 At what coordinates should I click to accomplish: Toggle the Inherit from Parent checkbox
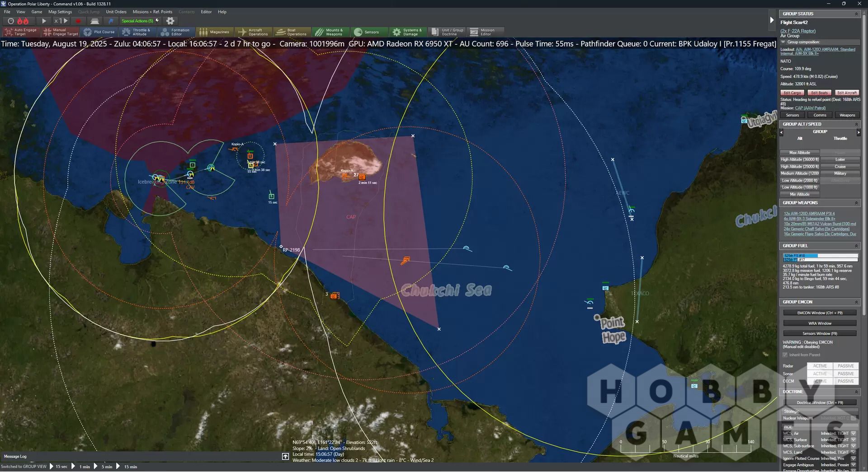tap(785, 355)
